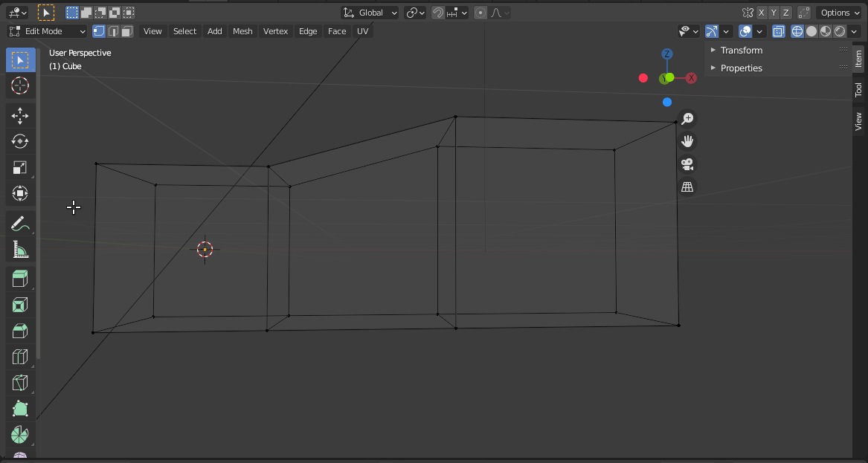Open the Select menu

[184, 31]
